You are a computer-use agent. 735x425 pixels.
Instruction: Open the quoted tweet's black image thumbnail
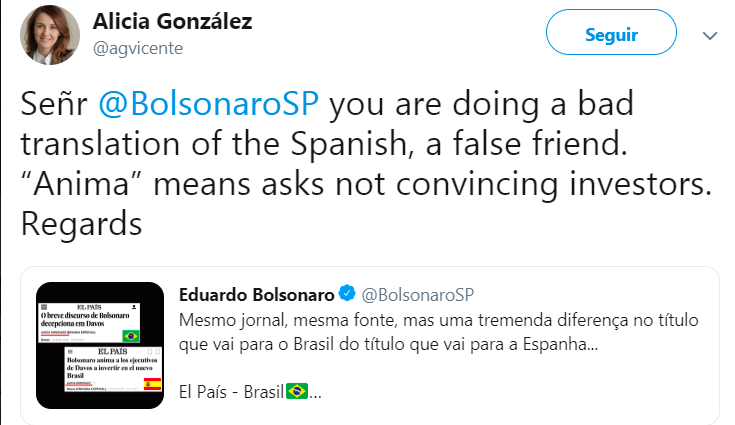[x=100, y=346]
